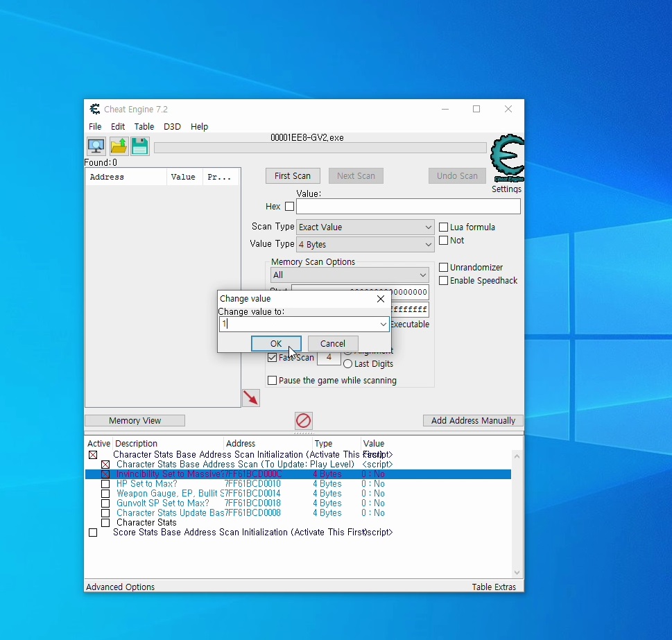Load a cheat table via folder icon
The height and width of the screenshot is (640, 672).
[x=119, y=146]
